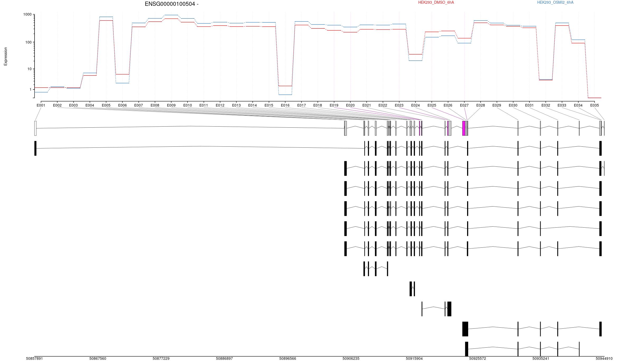Click exon label E019
Image resolution: width=633 pixels, height=364 pixels.
334,105
